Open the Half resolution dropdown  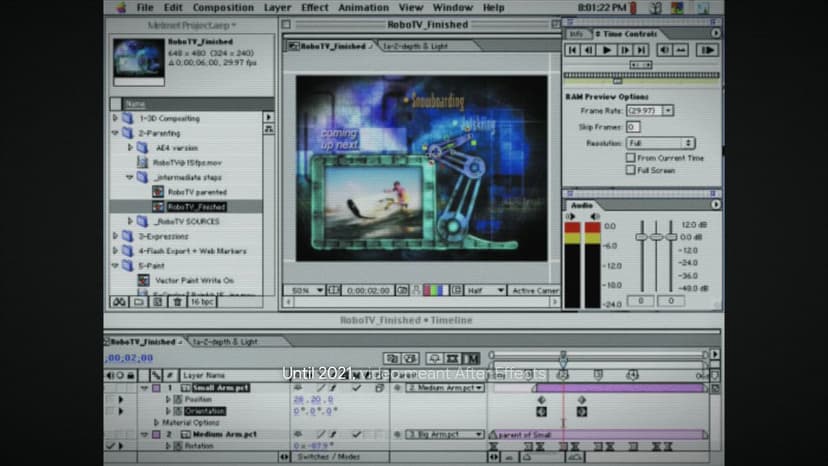485,290
